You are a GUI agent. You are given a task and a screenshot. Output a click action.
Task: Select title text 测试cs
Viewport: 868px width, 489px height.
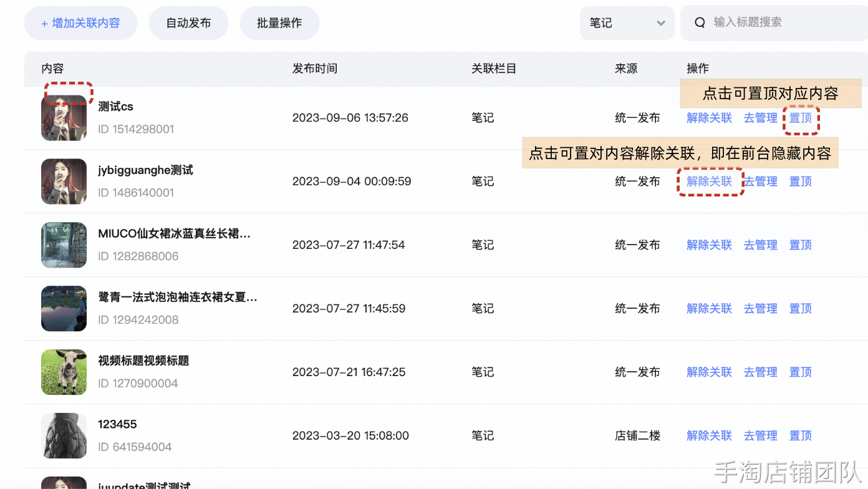[x=115, y=107]
